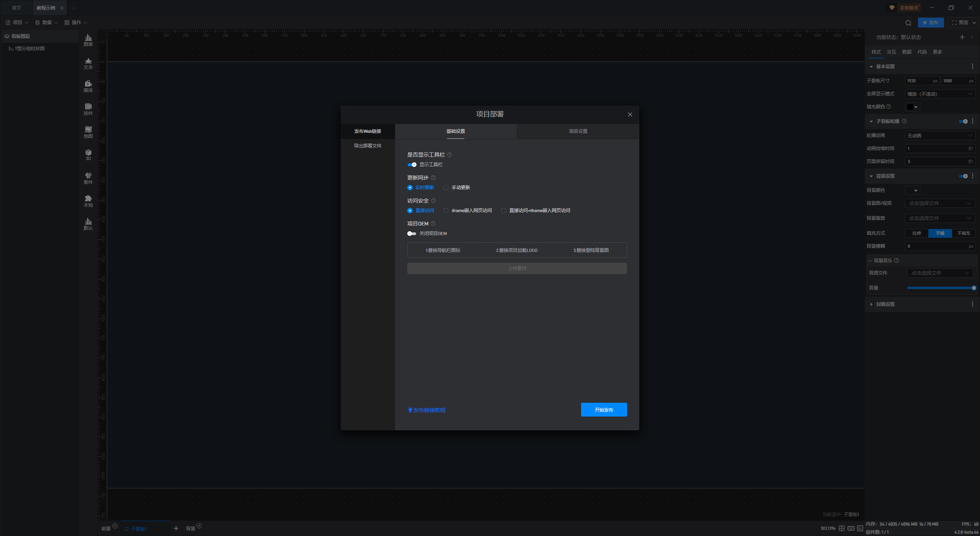Toggle the 显示工具栏 switch off

(412, 165)
